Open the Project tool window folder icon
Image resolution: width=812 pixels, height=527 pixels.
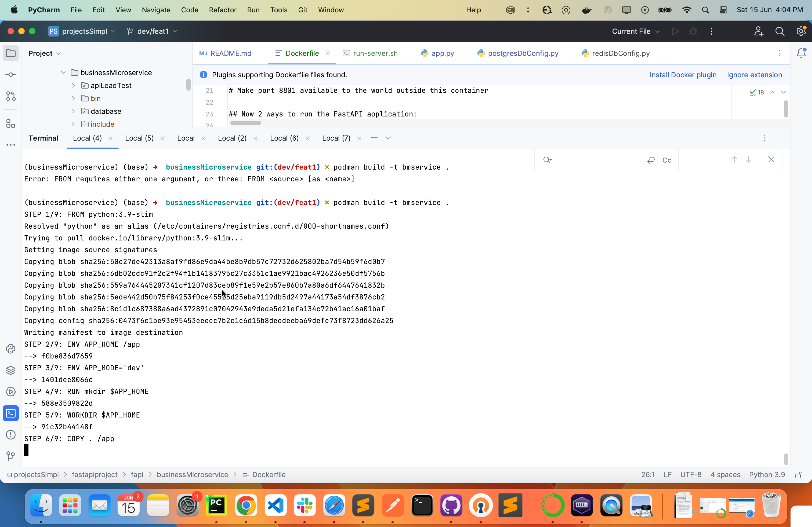point(10,53)
